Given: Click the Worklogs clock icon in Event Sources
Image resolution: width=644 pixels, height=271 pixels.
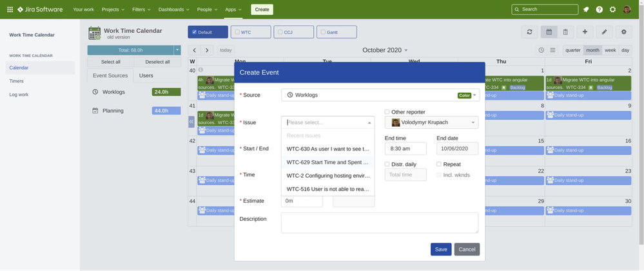Looking at the screenshot, I should [x=95, y=92].
